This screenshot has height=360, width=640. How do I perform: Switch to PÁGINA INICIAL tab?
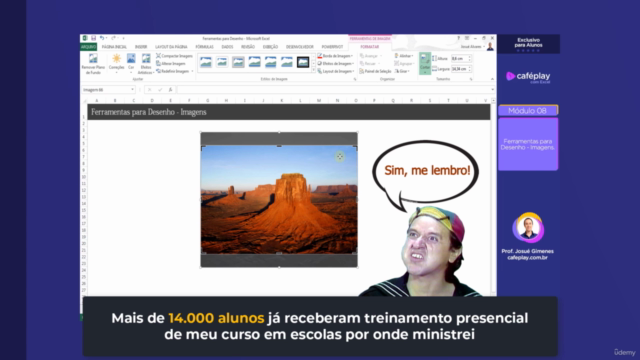pyautogui.click(x=114, y=47)
